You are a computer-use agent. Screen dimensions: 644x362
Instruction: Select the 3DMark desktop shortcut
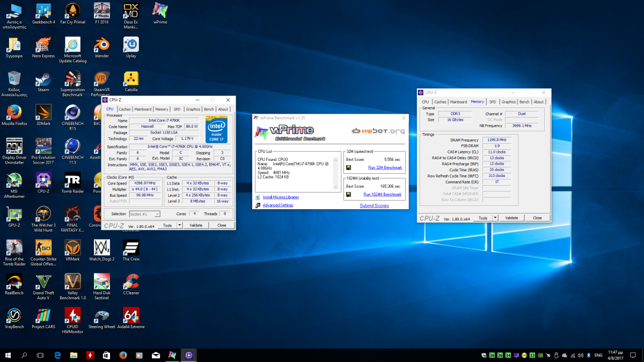point(43,115)
